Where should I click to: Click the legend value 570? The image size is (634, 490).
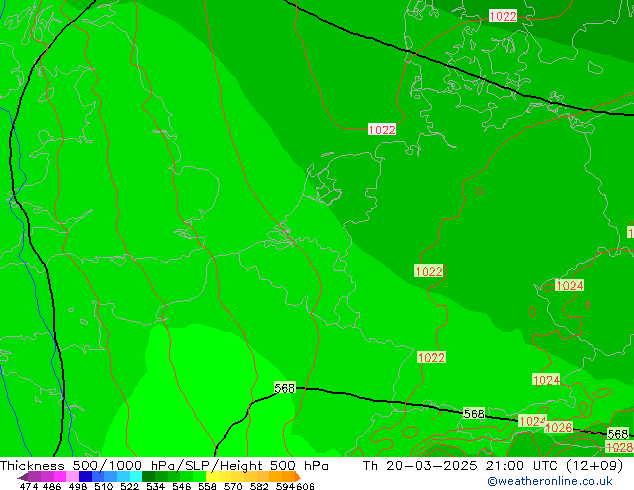pos(233,486)
